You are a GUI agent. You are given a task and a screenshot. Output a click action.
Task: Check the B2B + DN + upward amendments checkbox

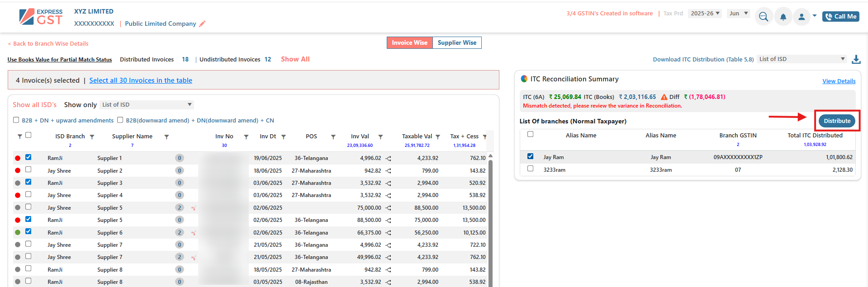[16, 120]
